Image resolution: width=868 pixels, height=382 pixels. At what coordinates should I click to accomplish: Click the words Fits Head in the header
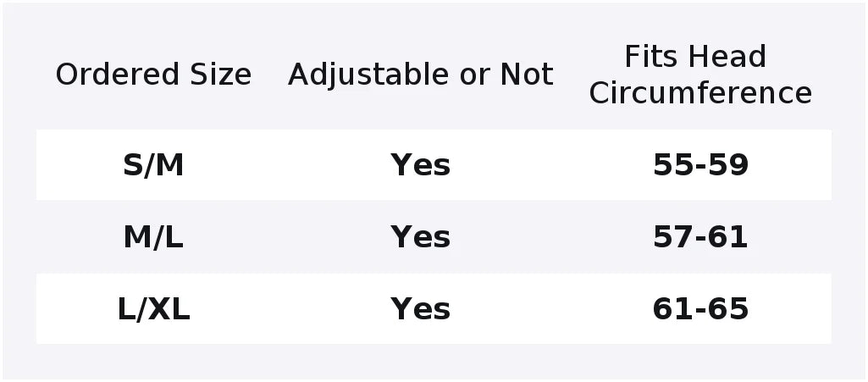click(695, 57)
